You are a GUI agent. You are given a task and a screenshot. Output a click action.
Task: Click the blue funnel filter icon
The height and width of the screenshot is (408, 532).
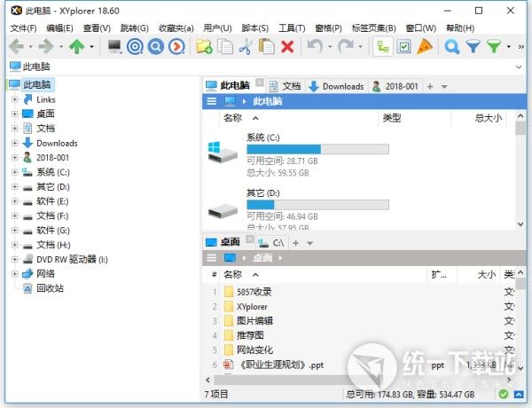473,46
